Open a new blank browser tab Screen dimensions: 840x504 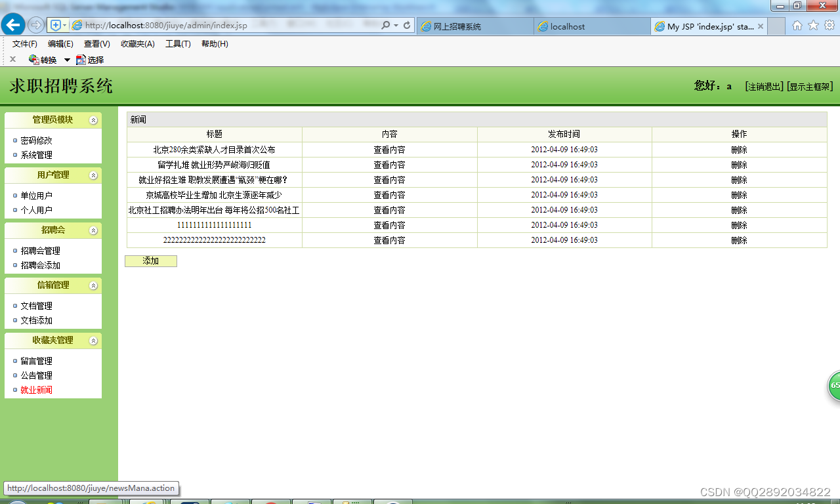776,26
